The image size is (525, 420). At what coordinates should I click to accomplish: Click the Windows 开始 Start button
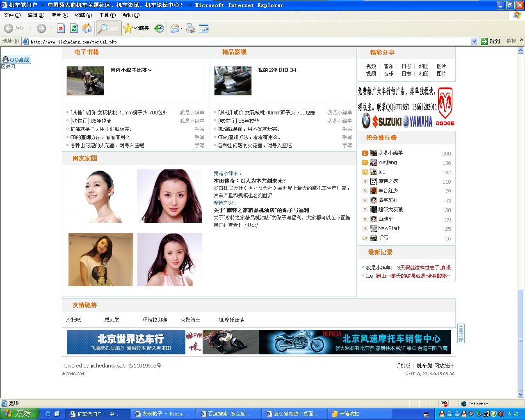pos(19,414)
